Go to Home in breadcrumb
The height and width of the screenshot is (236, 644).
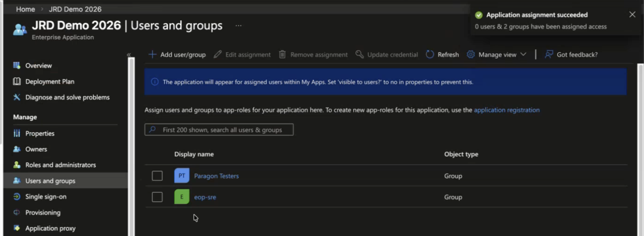tap(25, 9)
